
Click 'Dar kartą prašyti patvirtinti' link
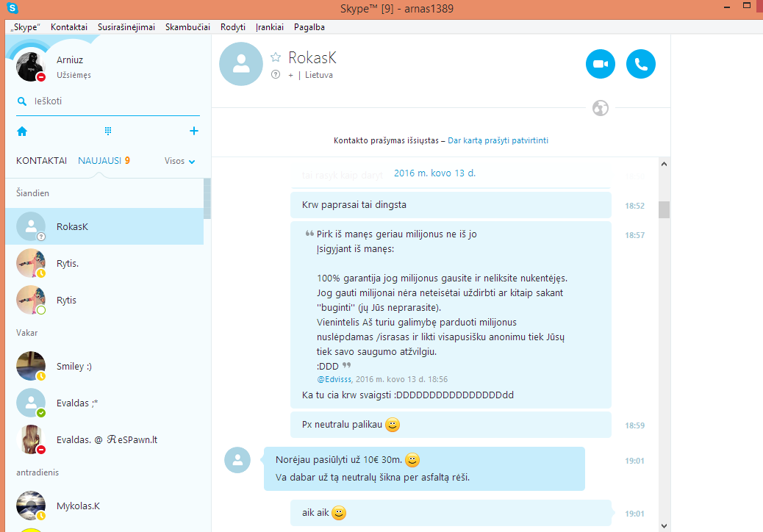pyautogui.click(x=498, y=140)
